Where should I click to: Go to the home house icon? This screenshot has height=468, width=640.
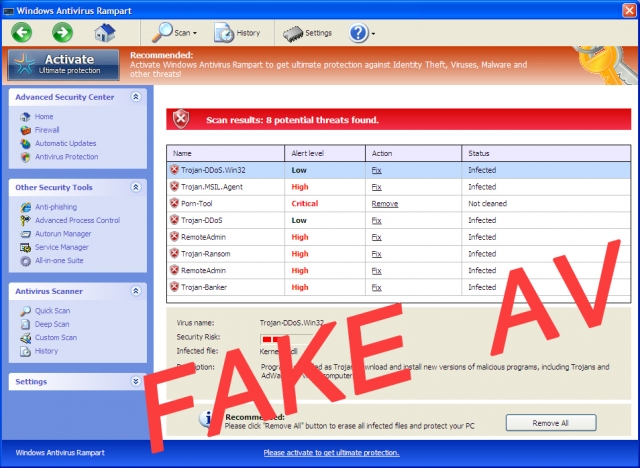pos(105,33)
